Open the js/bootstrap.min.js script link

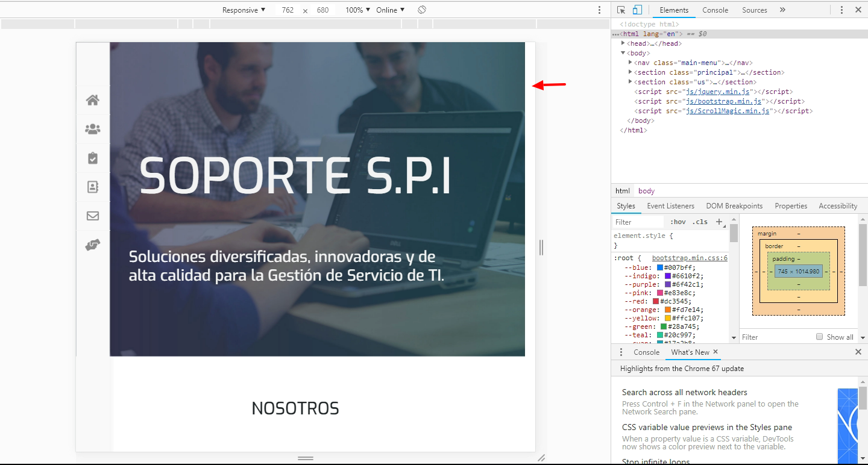click(x=725, y=101)
